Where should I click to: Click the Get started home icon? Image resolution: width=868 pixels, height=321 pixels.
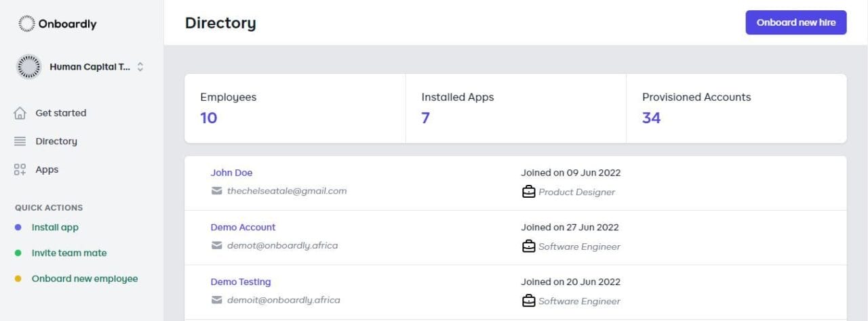20,113
